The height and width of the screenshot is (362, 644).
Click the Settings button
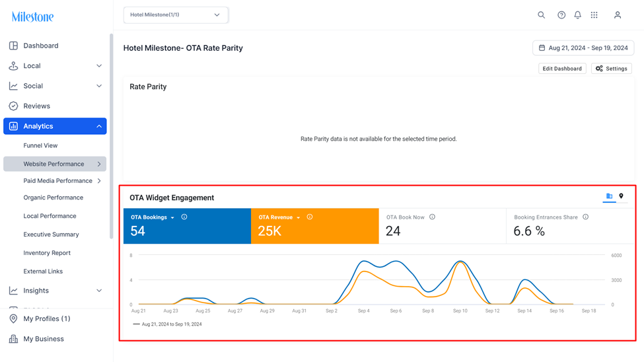click(612, 69)
